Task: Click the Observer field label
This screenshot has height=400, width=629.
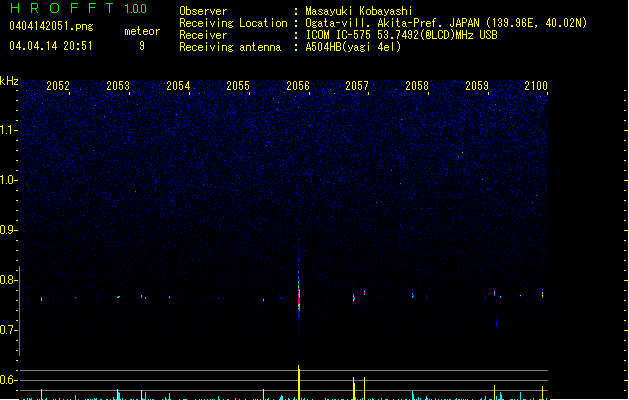Action: point(203,11)
